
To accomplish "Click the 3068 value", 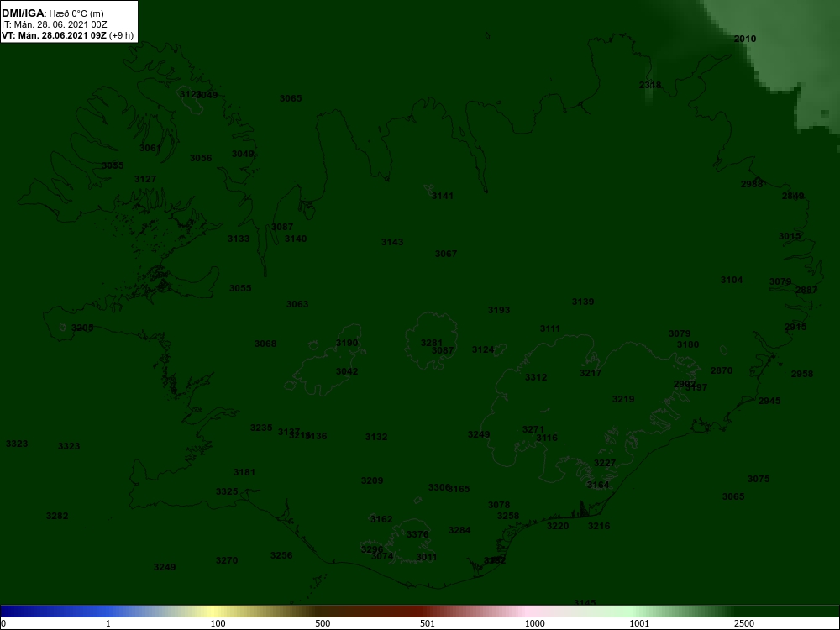I will pos(265,344).
